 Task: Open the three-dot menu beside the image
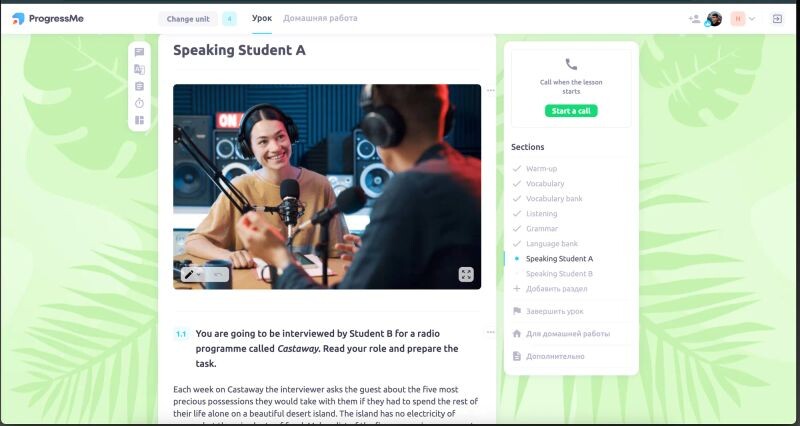point(490,90)
